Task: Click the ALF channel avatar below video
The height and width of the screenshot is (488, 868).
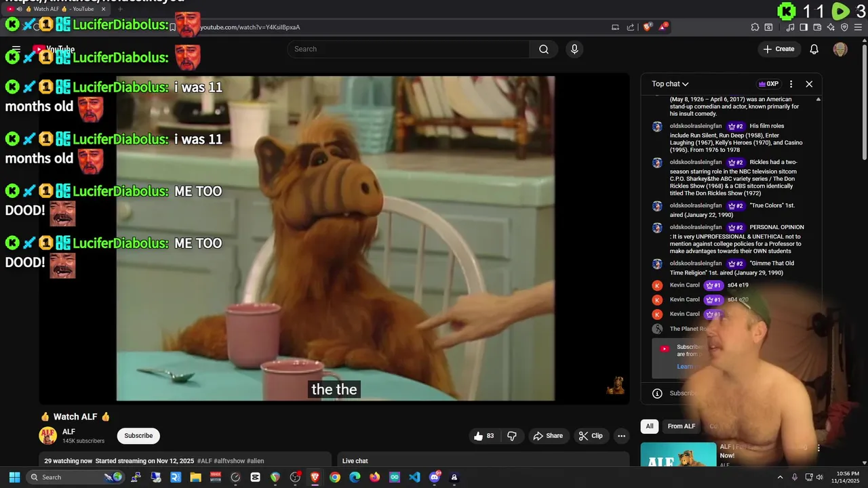Action: click(47, 436)
